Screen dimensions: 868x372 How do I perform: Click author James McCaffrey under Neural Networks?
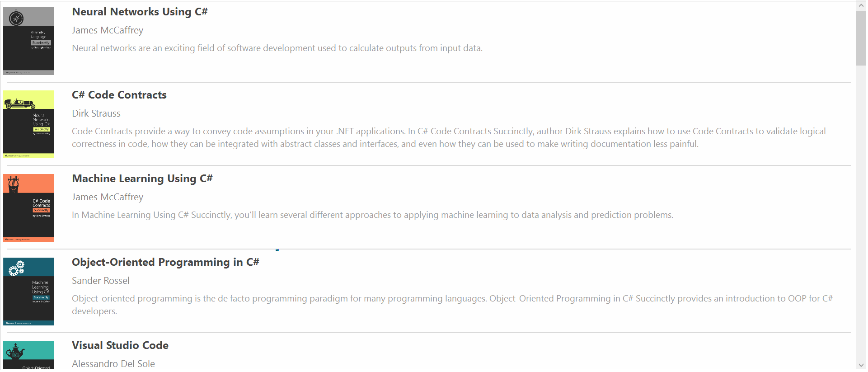(x=107, y=30)
